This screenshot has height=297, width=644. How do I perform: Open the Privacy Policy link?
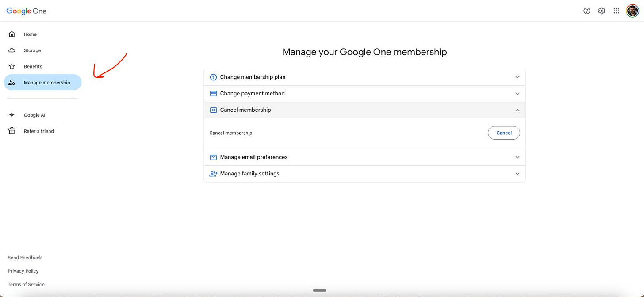click(x=23, y=271)
